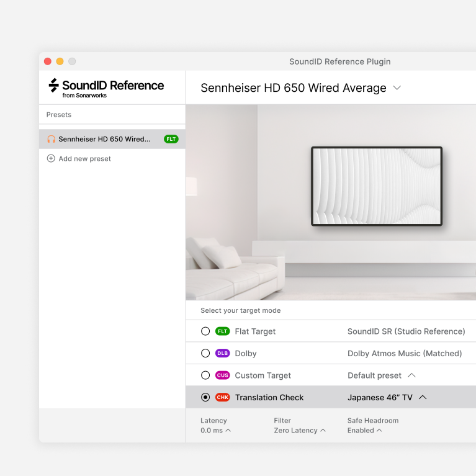476x476 pixels.
Task: Click the SoundID SR (Studio Reference) text
Action: 406,331
